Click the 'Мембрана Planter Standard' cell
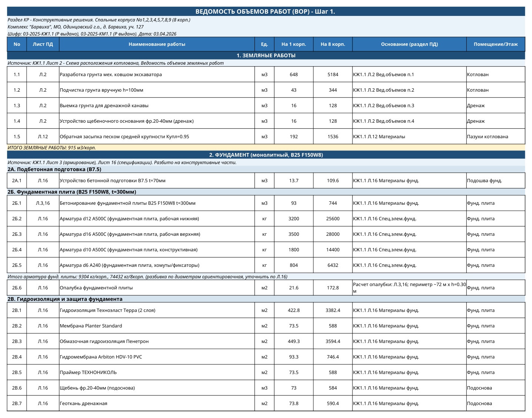This screenshot has width=532, height=418. (157, 326)
